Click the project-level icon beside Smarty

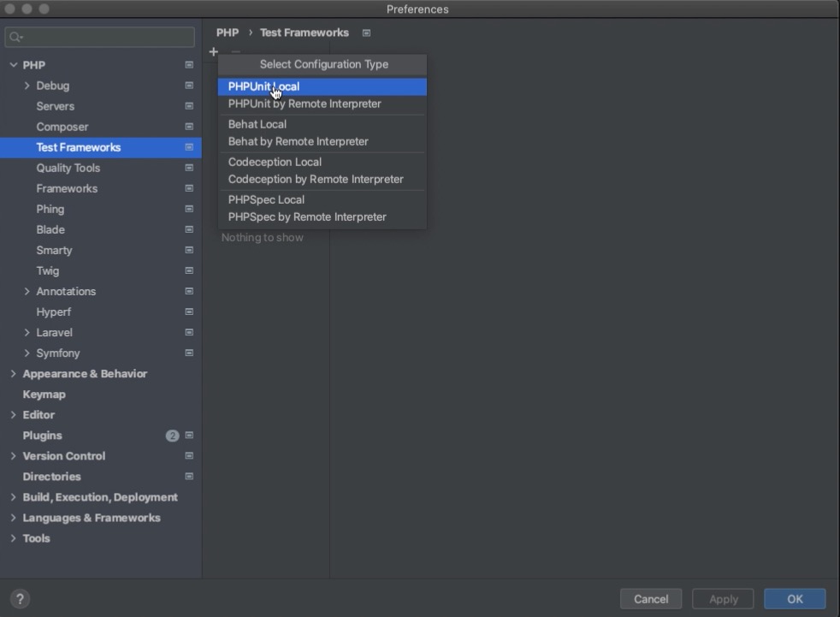click(x=189, y=250)
